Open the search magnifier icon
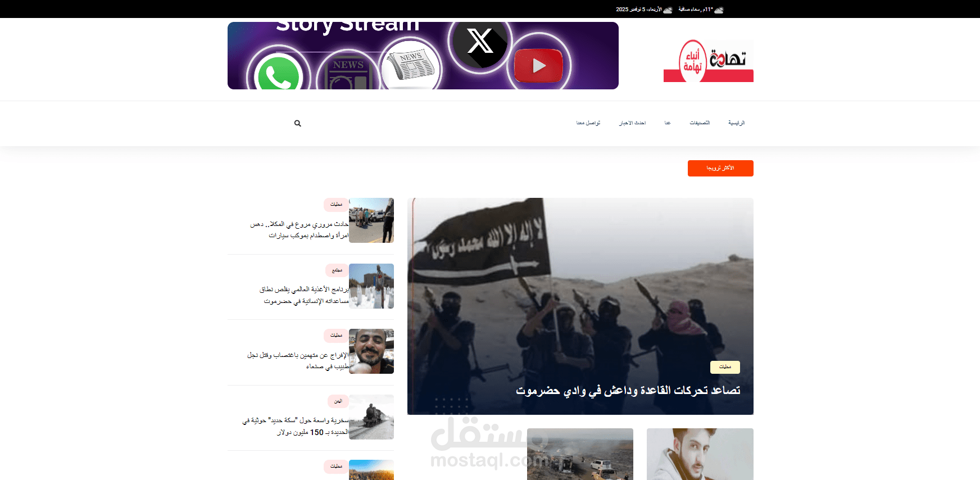The width and height of the screenshot is (980, 480). [x=298, y=123]
